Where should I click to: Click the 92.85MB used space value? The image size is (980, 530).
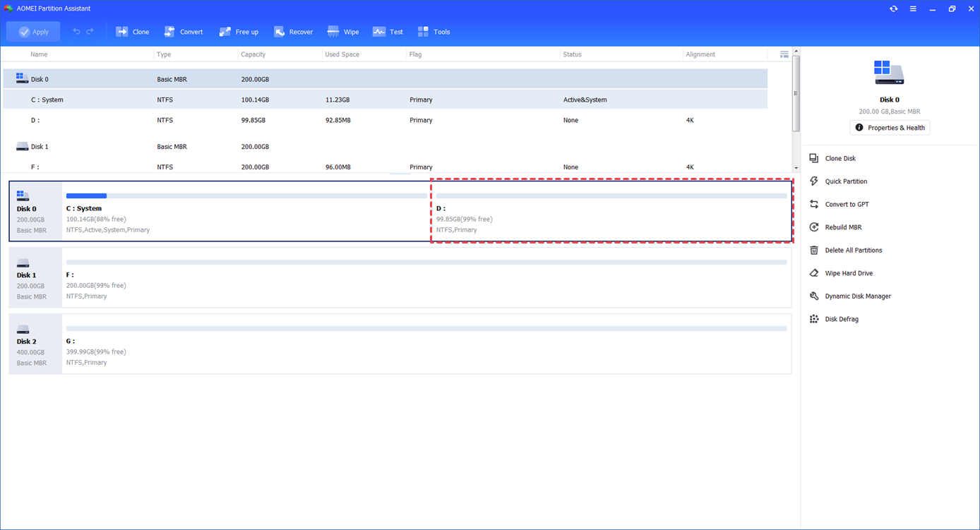click(337, 120)
